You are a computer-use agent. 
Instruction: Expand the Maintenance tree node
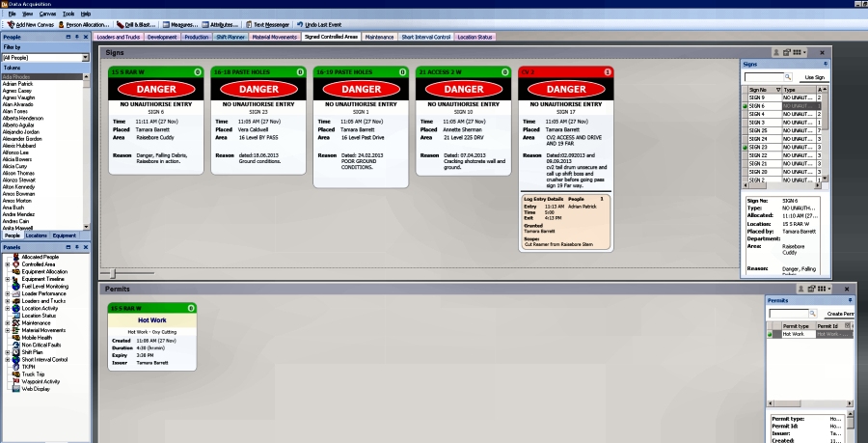point(7,323)
